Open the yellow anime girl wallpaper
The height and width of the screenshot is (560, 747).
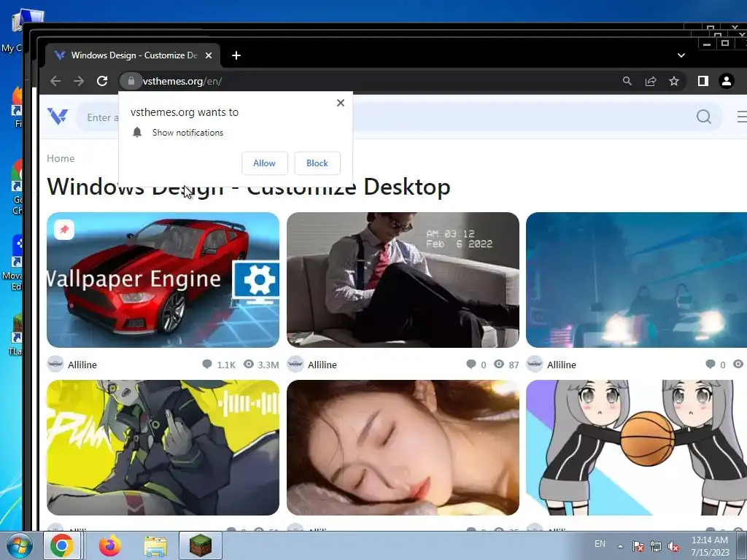(x=163, y=448)
